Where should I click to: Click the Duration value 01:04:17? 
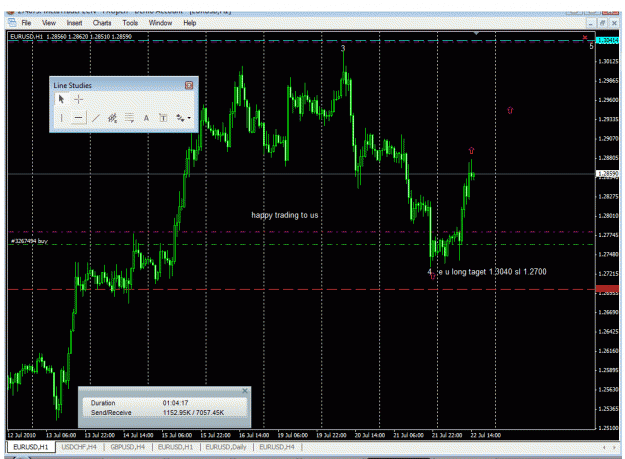tap(175, 403)
